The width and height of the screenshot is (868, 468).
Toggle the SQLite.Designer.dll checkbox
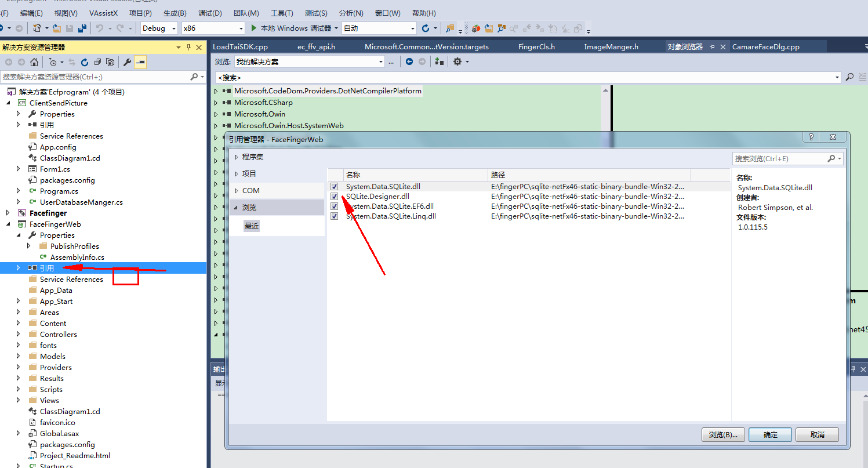pyautogui.click(x=334, y=197)
